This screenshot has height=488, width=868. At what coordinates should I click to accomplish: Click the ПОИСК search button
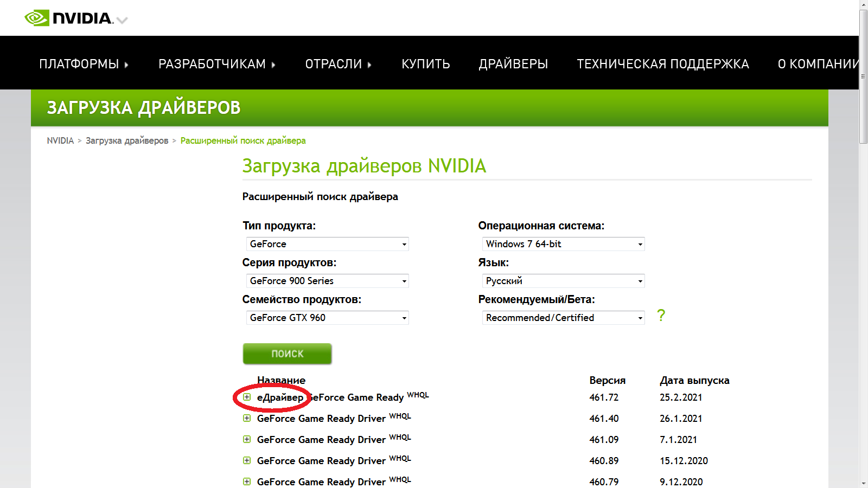[x=287, y=354]
